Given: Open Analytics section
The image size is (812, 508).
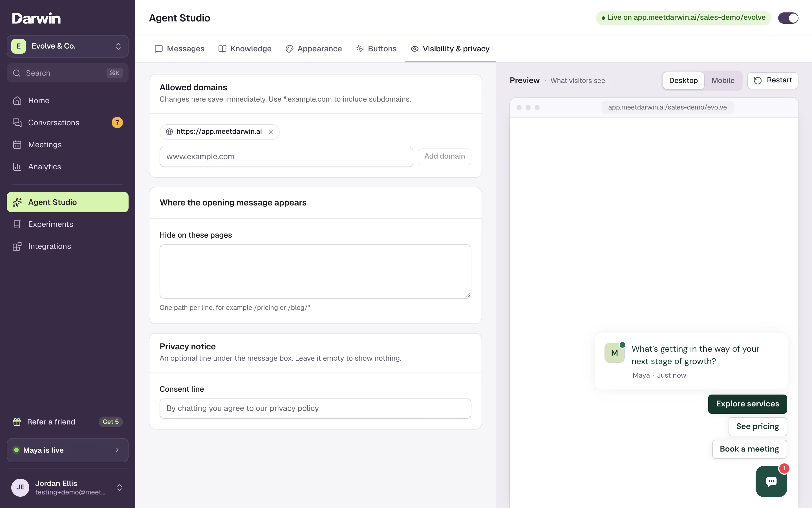Looking at the screenshot, I should [x=67, y=167].
